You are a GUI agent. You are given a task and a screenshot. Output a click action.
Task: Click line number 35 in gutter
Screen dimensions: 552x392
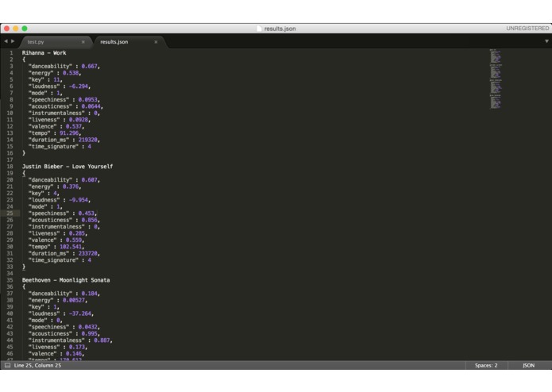click(x=10, y=280)
